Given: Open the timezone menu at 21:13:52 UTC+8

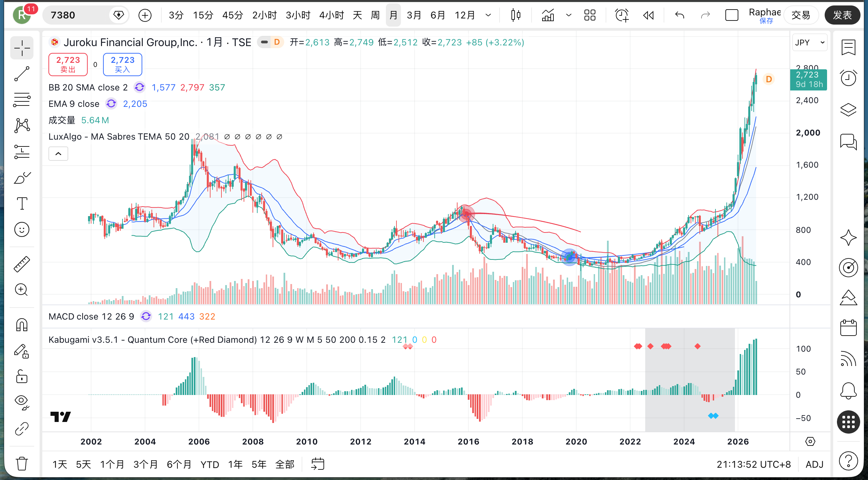Looking at the screenshot, I should click(753, 464).
